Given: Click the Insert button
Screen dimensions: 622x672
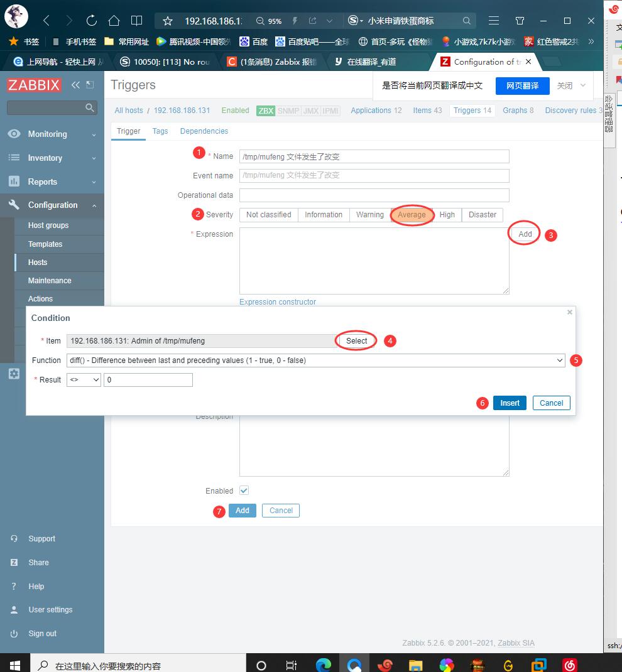Looking at the screenshot, I should [510, 403].
